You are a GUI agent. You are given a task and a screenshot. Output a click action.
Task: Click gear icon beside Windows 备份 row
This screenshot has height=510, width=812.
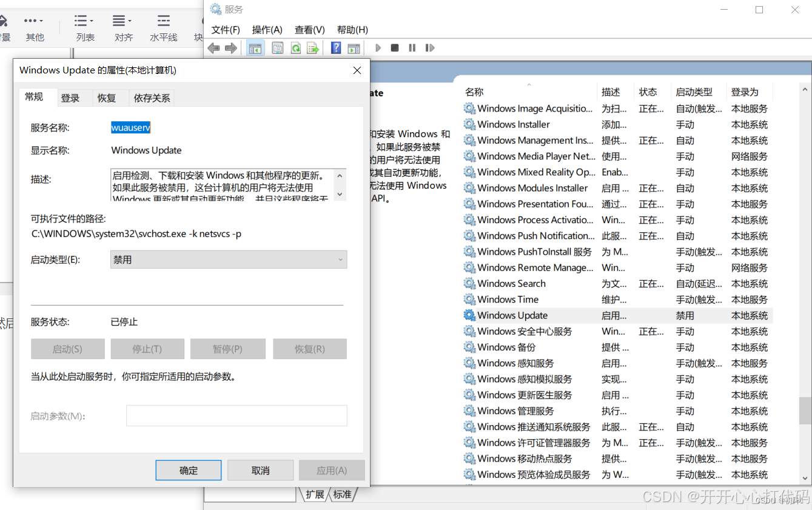[469, 347]
